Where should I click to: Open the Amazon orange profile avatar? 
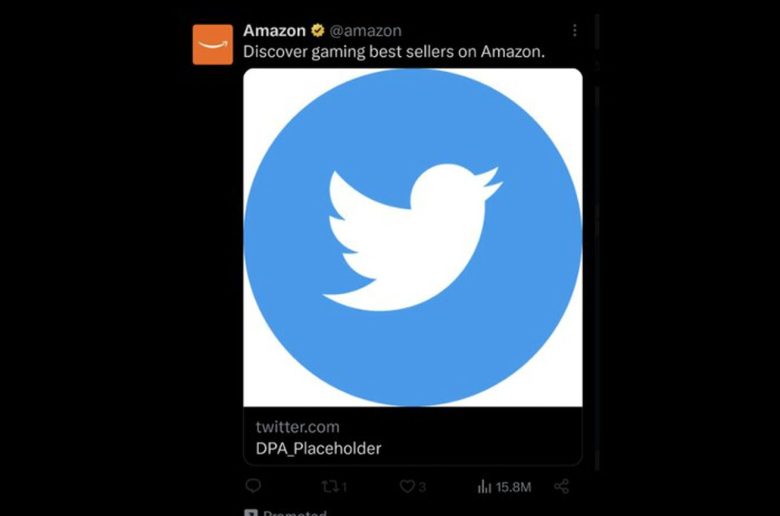212,44
